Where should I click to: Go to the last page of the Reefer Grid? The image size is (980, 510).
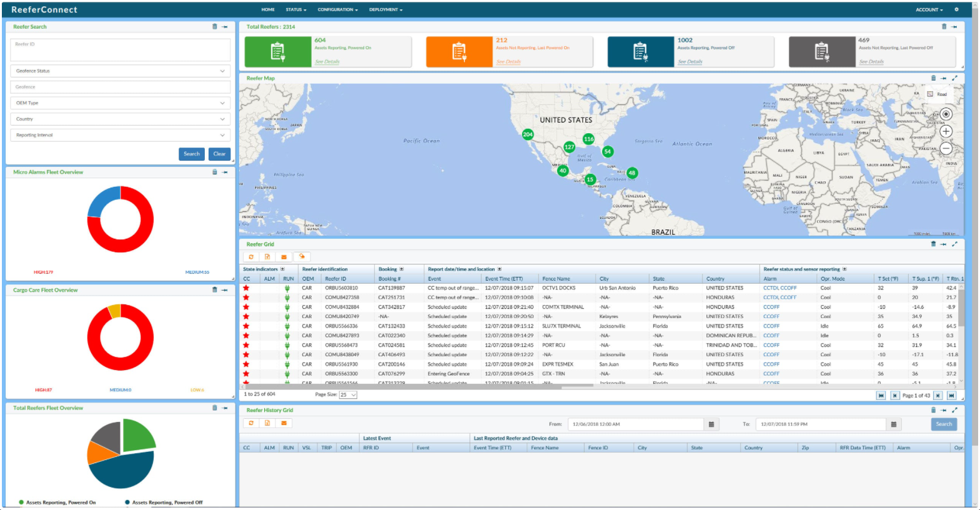[x=951, y=395]
